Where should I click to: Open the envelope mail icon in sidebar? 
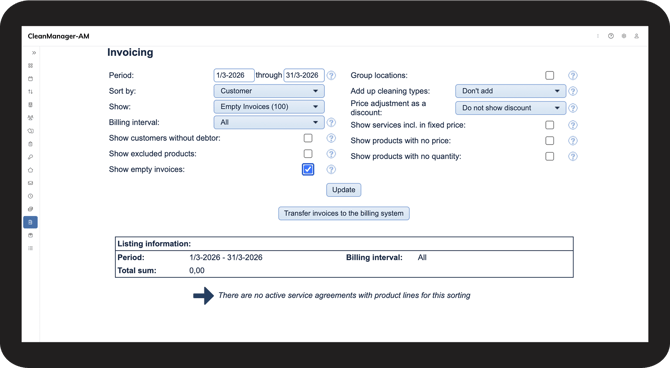pos(30,183)
